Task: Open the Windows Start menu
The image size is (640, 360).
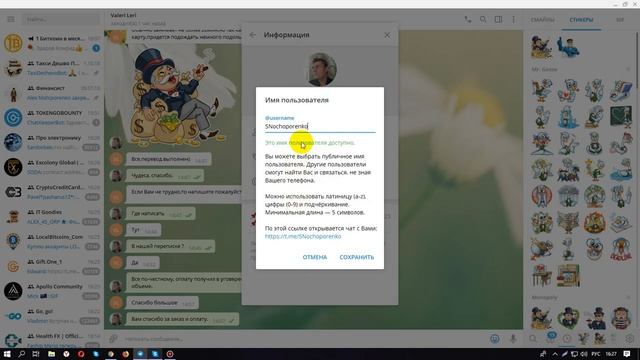Action: pos(7,354)
